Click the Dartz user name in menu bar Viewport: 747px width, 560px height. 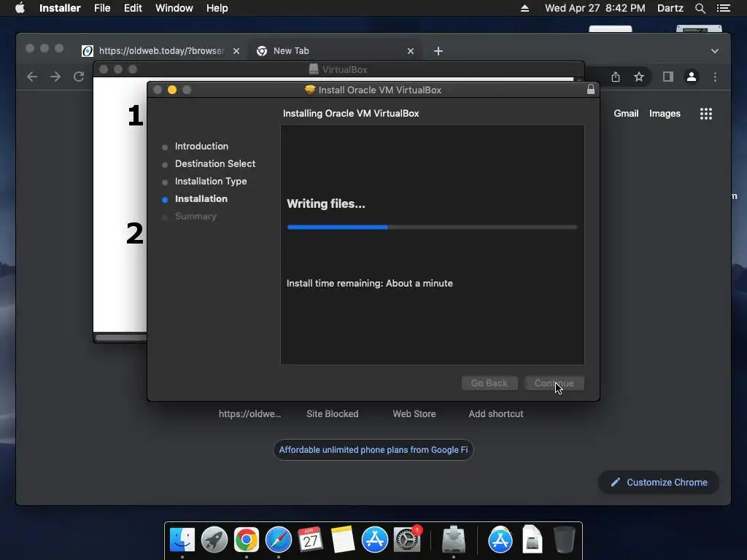670,8
